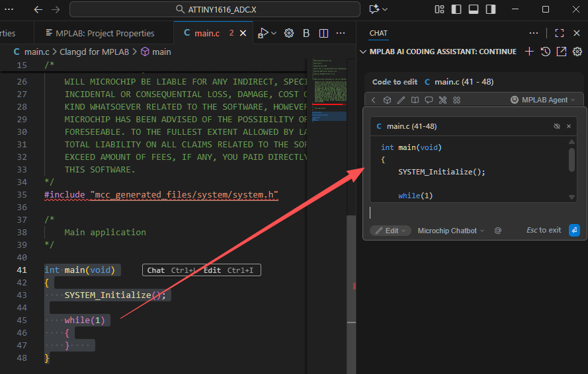Image resolution: width=588 pixels, height=374 pixels.
Task: Open the chat panel ellipsis menu
Action: pyautogui.click(x=533, y=33)
